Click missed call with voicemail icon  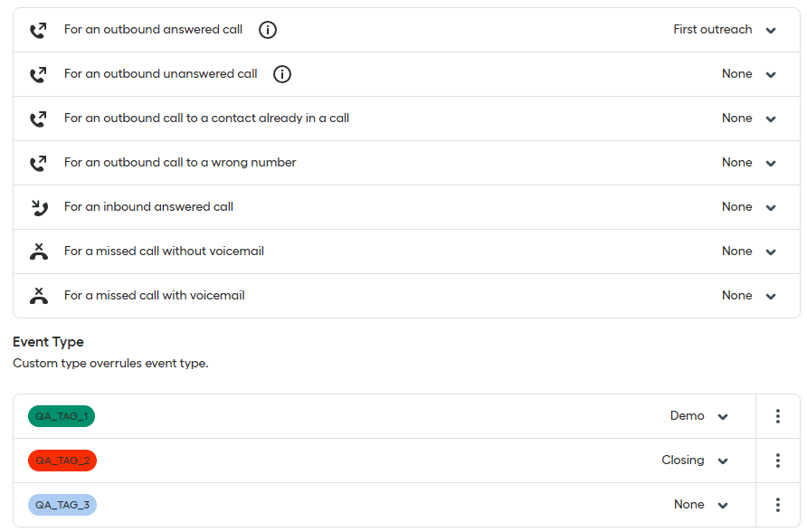coord(38,296)
